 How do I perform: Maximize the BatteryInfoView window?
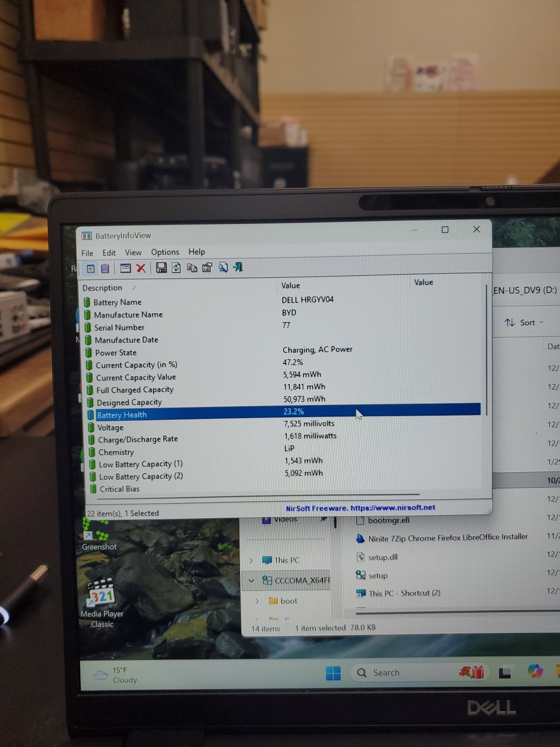[x=445, y=229]
